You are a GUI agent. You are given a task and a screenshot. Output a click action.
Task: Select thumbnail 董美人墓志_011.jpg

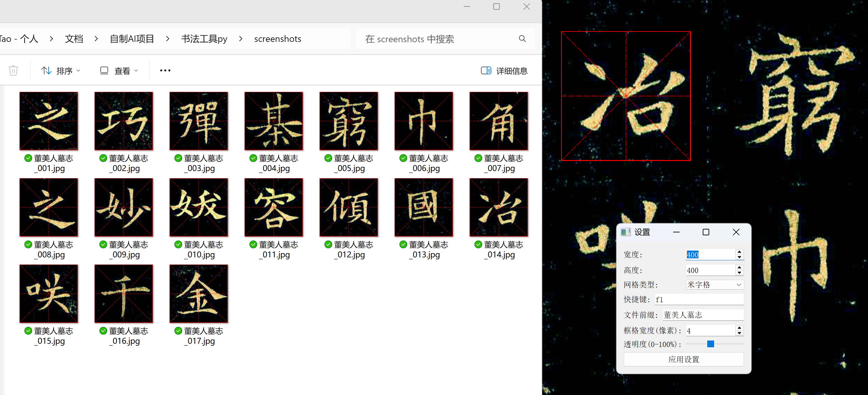pyautogui.click(x=273, y=207)
